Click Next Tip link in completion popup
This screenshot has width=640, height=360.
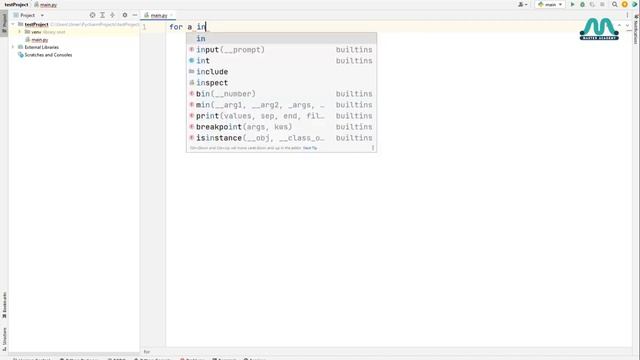(310, 148)
